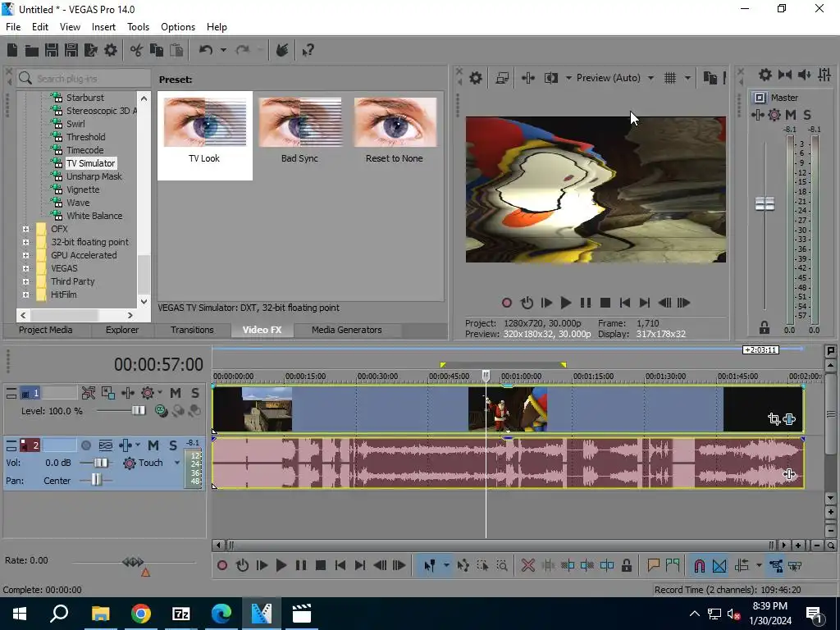
Task: Switch to the Project Media tab
Action: click(46, 330)
